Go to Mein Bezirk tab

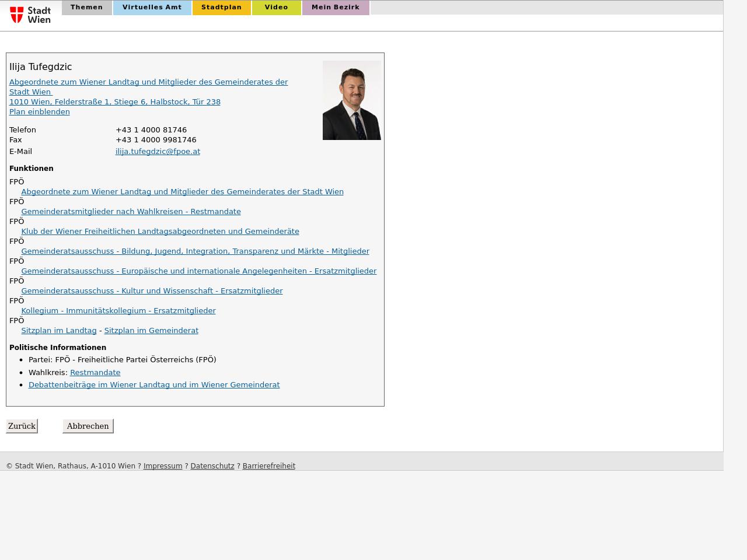coord(335,8)
